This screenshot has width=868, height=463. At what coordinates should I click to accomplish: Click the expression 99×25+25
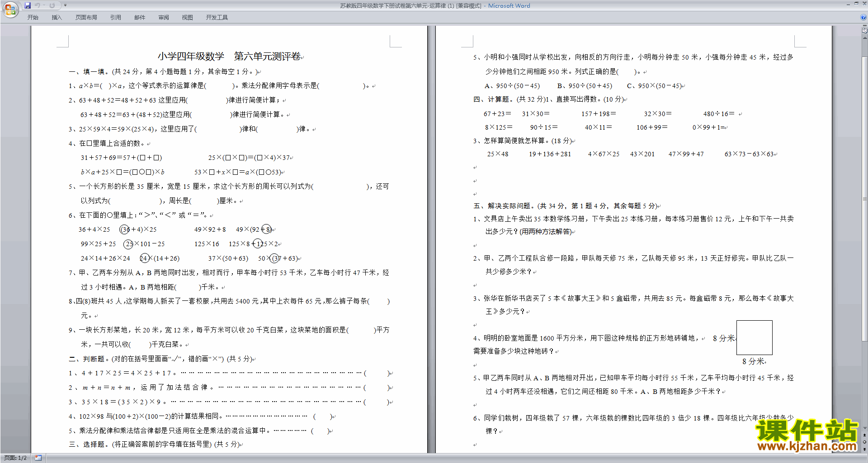[x=99, y=244]
